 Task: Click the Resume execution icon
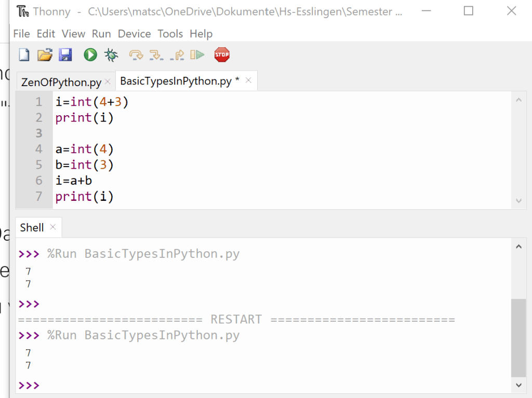(197, 54)
